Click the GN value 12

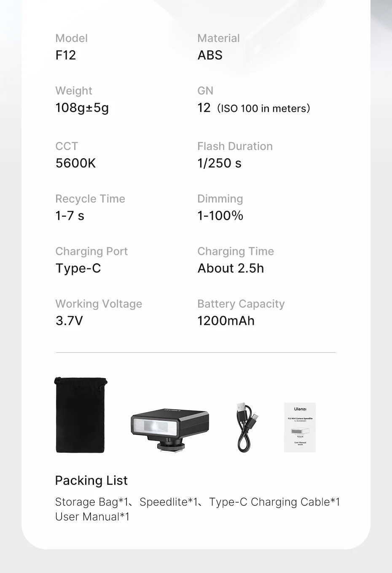(x=204, y=108)
